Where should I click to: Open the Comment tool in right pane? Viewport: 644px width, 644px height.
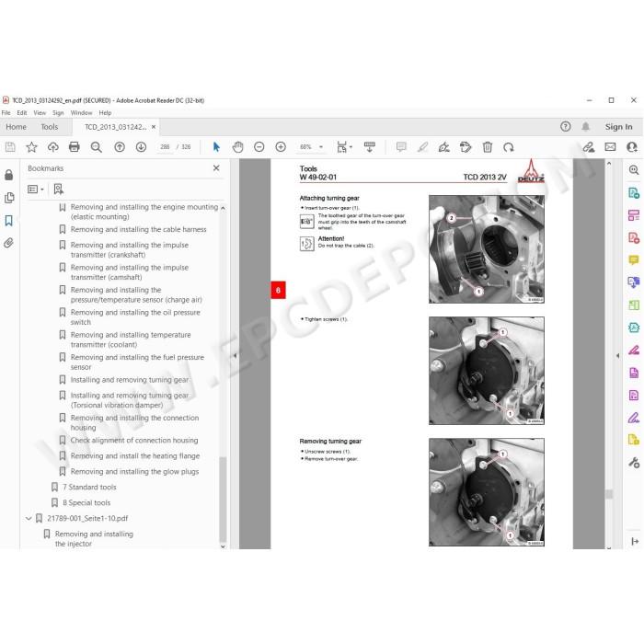(x=634, y=260)
